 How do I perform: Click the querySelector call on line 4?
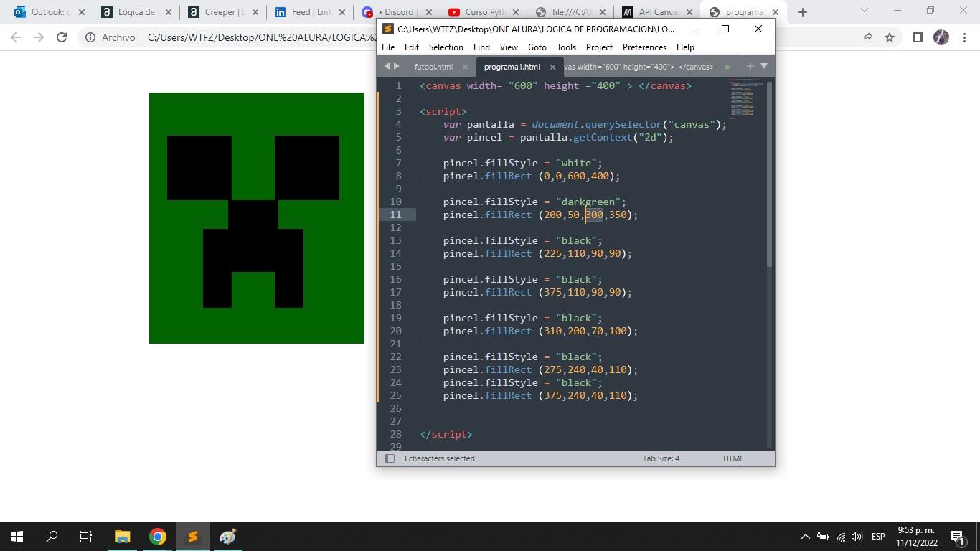(623, 124)
